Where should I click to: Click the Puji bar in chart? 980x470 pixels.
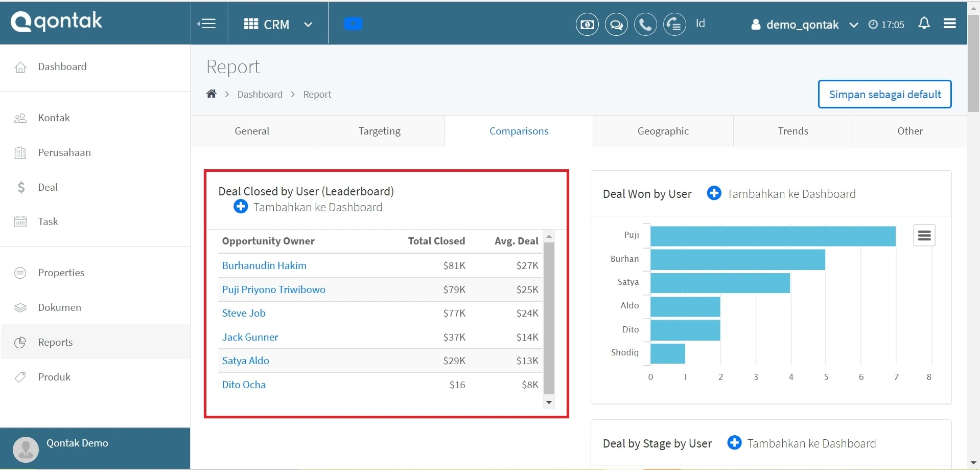click(x=773, y=236)
